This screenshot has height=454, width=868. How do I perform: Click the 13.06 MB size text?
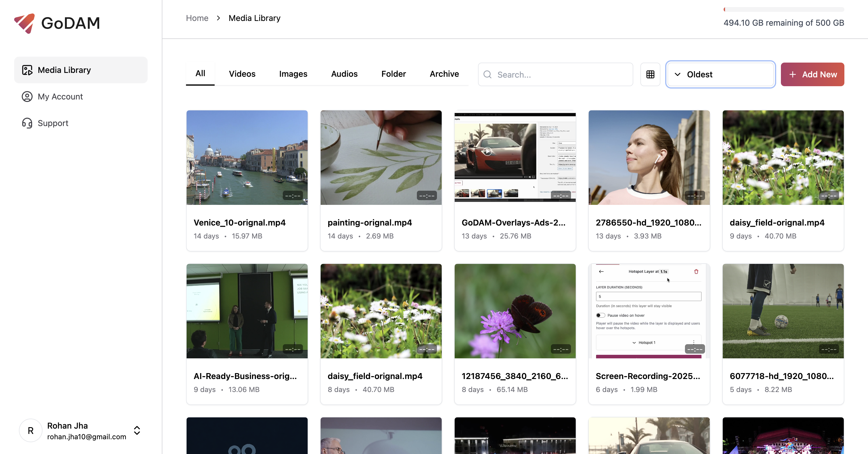point(244,390)
